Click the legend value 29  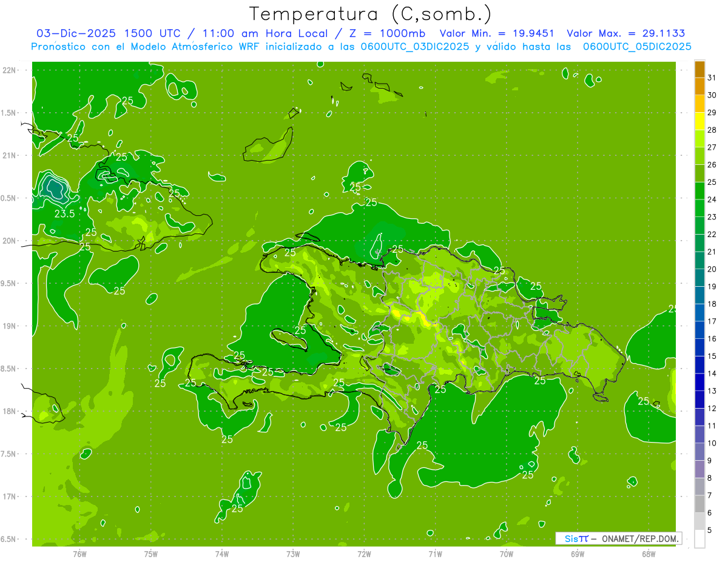coord(712,112)
